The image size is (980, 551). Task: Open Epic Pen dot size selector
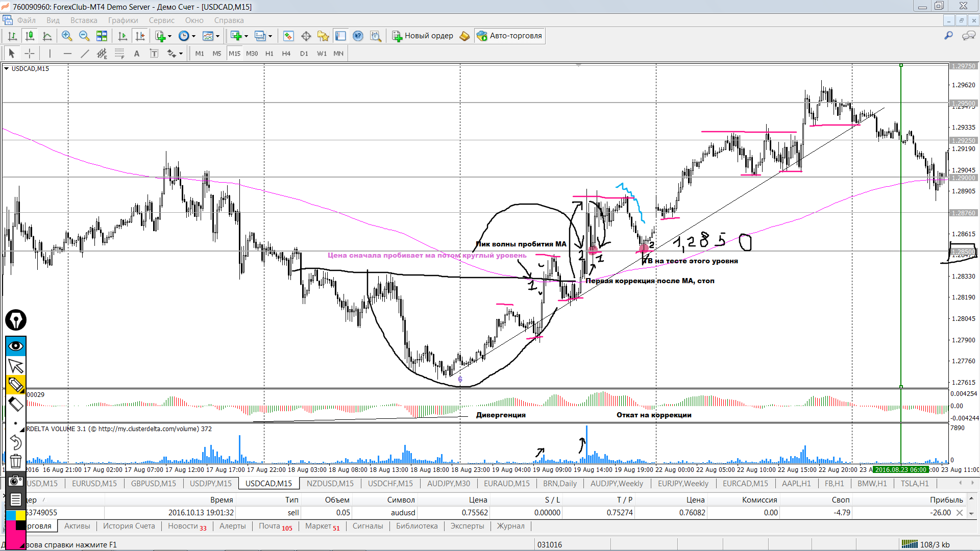click(x=16, y=423)
